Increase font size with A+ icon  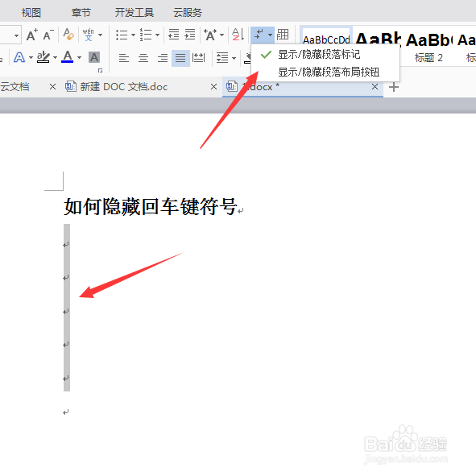[32, 35]
